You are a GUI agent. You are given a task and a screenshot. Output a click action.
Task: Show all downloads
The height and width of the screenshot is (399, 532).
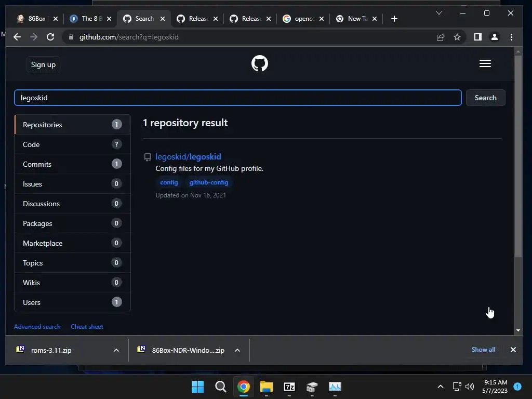483,350
